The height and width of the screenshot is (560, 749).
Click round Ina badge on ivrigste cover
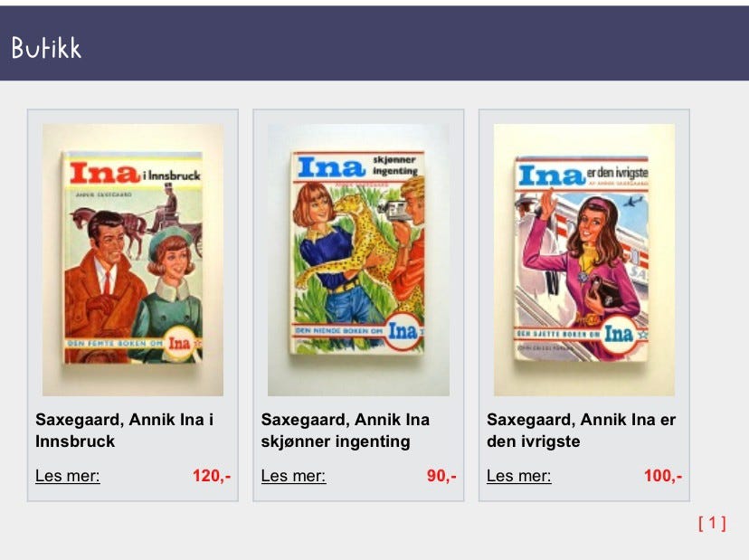(x=619, y=334)
